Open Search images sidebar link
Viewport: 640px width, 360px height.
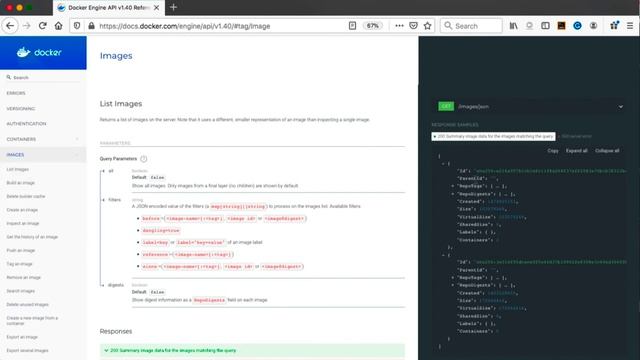(x=20, y=291)
